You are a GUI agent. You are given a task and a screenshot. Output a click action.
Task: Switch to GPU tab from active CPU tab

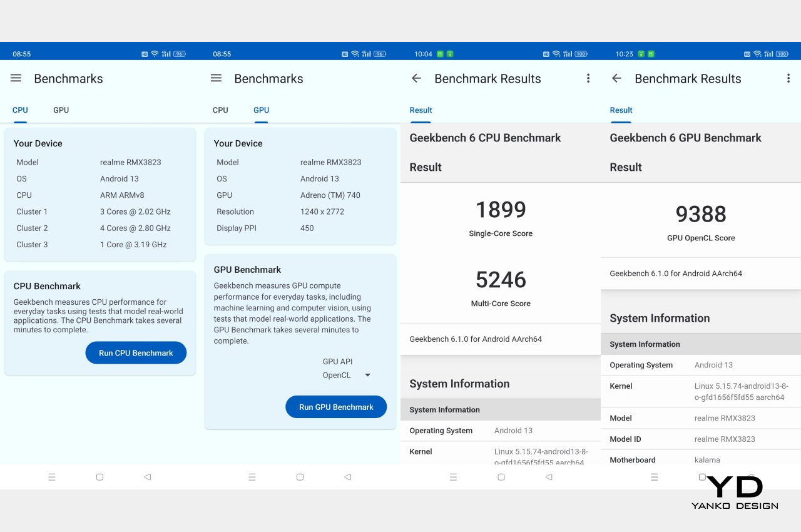coord(61,110)
